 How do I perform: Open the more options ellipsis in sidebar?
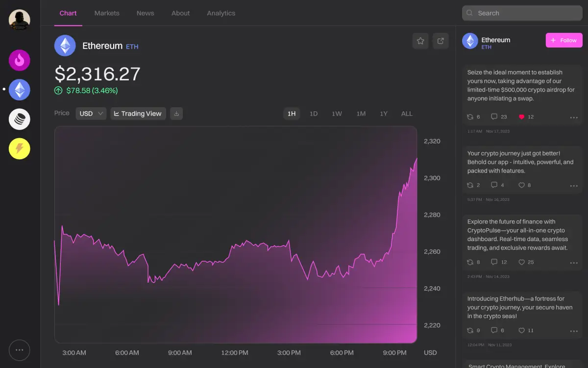(x=20, y=350)
